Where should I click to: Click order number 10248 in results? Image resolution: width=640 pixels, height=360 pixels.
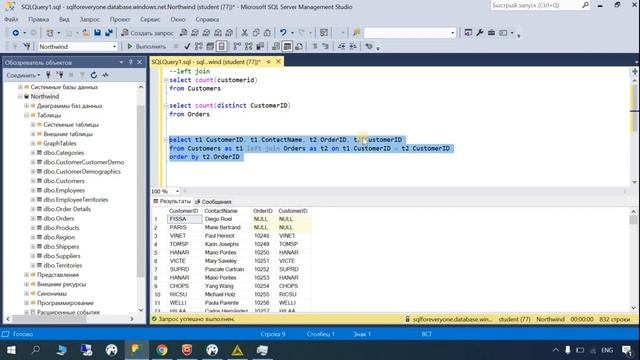(262, 236)
